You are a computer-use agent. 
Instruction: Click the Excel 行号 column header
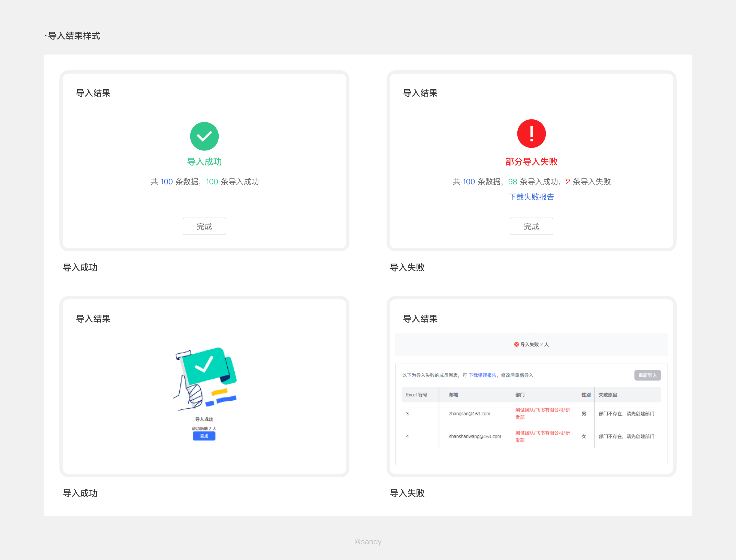tap(417, 395)
